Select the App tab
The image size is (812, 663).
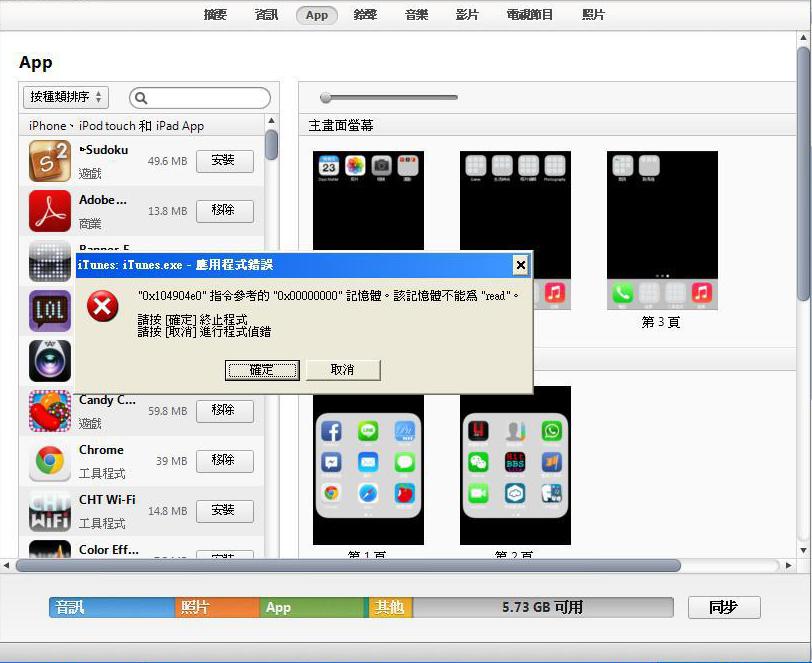316,15
